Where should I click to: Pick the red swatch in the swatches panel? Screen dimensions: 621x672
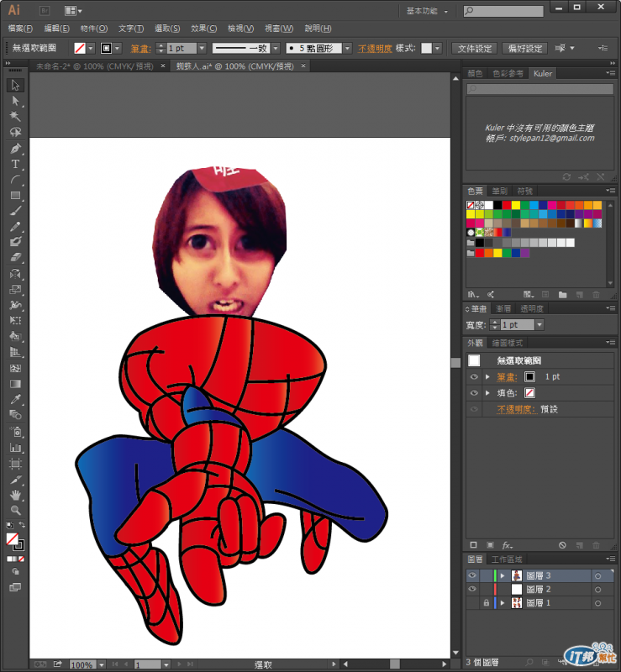[507, 205]
